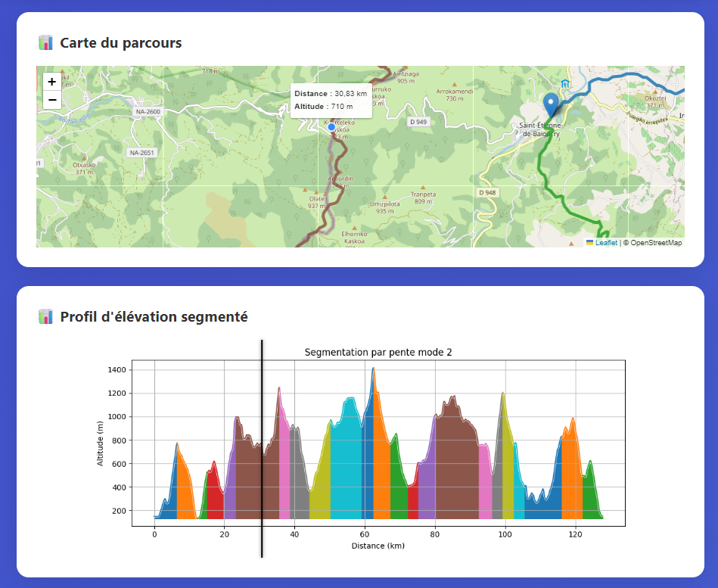The image size is (718, 588).
Task: Click the black vertical cursor line on the profile
Action: (x=262, y=449)
